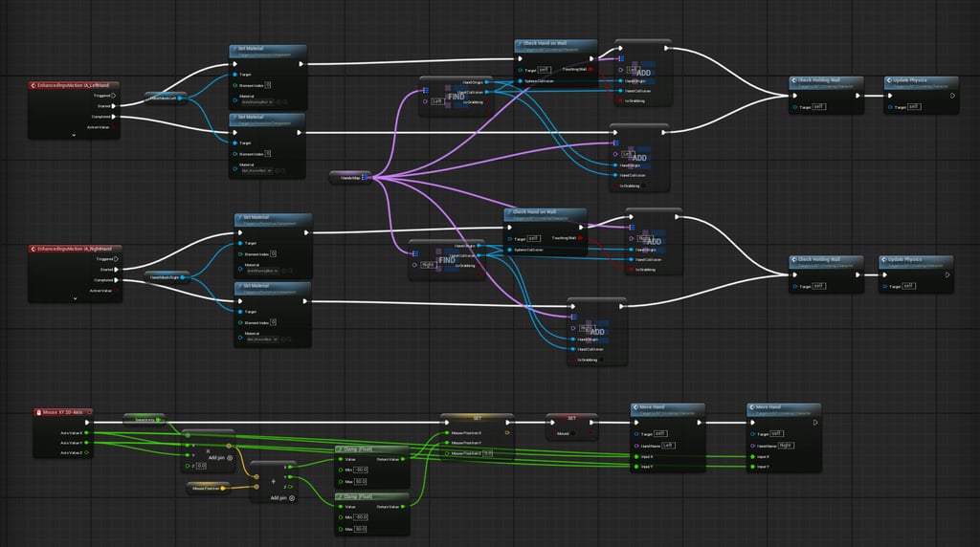Click Tracking Wall pin on Check Hand on Wall, LeftHand flow

point(590,69)
